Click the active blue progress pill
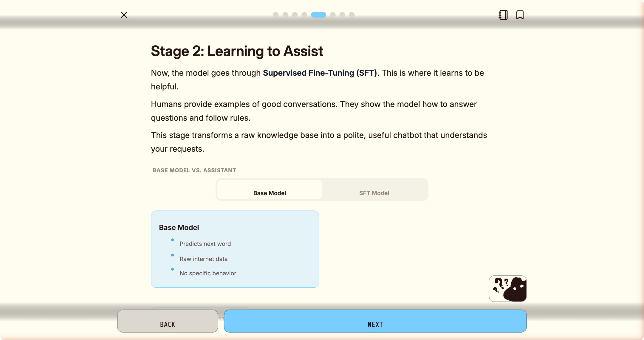644x340 pixels. [318, 15]
